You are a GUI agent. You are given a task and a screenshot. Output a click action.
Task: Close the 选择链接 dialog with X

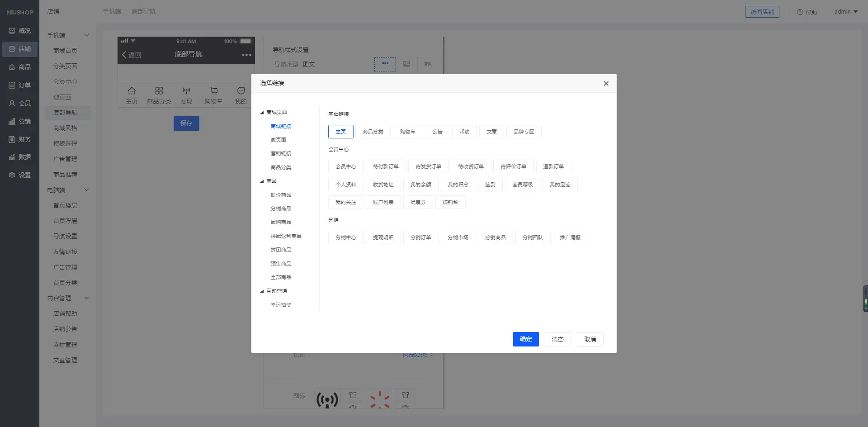pos(606,84)
